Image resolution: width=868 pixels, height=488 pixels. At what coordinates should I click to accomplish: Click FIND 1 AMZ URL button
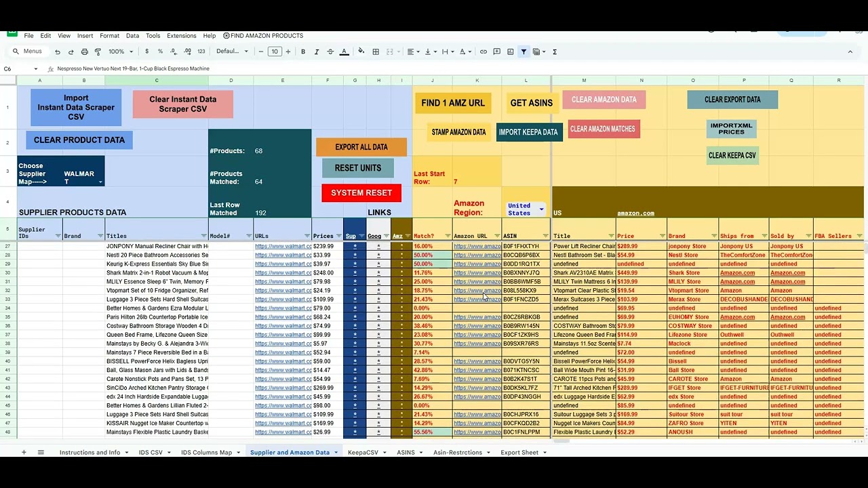point(453,103)
